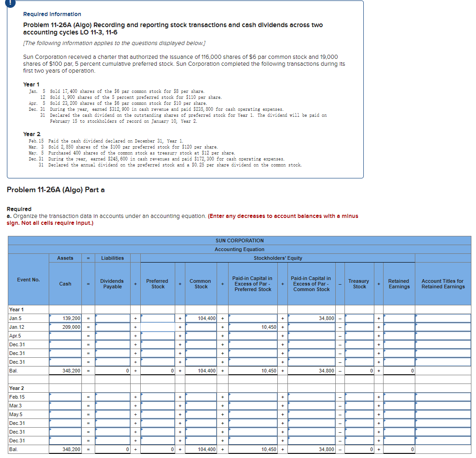Click the Common Stock balance showing 104,400 Year 2
This screenshot has height=458, width=476.
tap(201, 449)
